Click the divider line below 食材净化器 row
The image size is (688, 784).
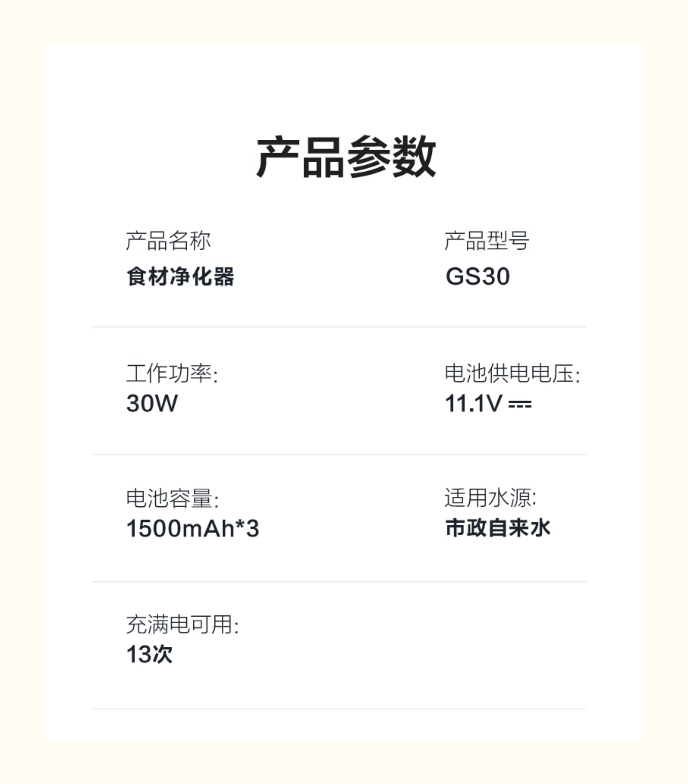[x=339, y=327]
